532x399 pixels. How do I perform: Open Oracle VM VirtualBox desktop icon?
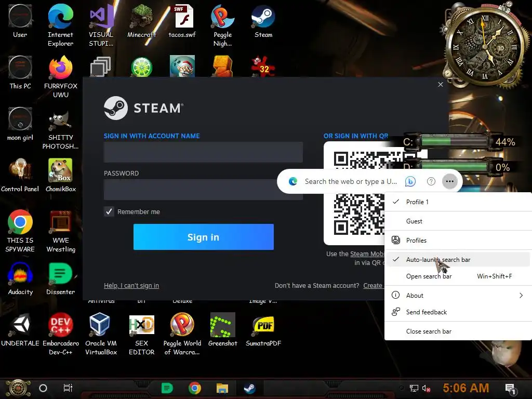tap(101, 334)
